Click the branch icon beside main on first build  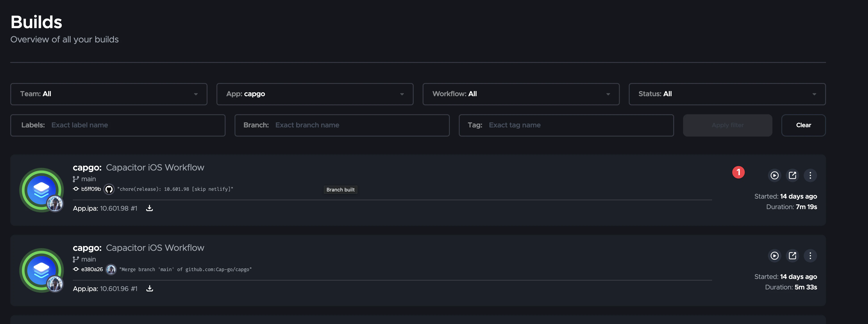pyautogui.click(x=75, y=179)
